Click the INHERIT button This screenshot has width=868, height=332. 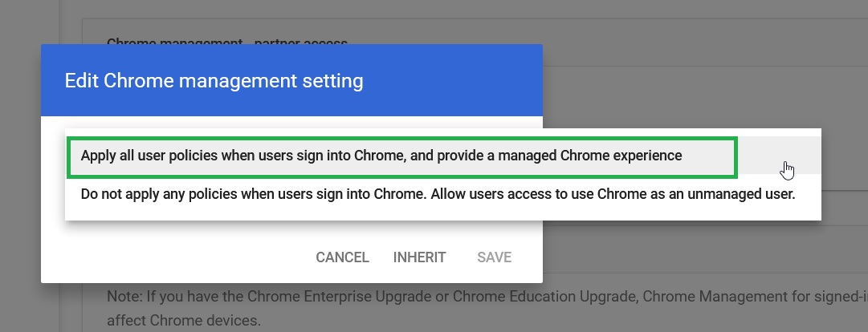click(419, 257)
